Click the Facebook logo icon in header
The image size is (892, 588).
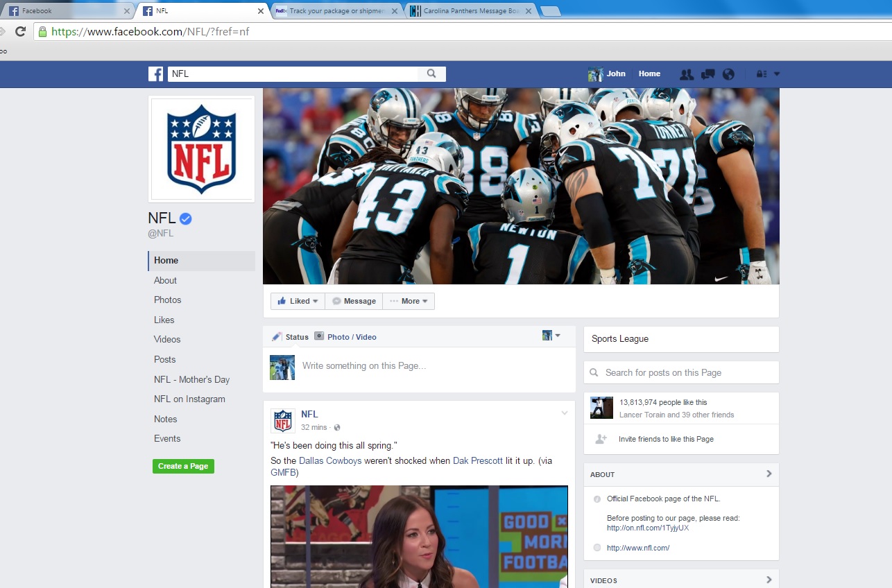(x=155, y=74)
